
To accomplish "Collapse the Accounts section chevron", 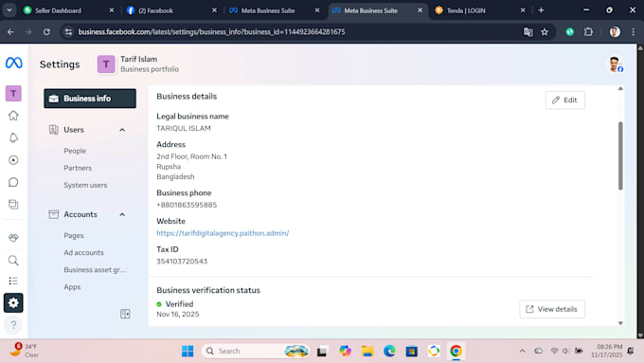I will click(122, 214).
